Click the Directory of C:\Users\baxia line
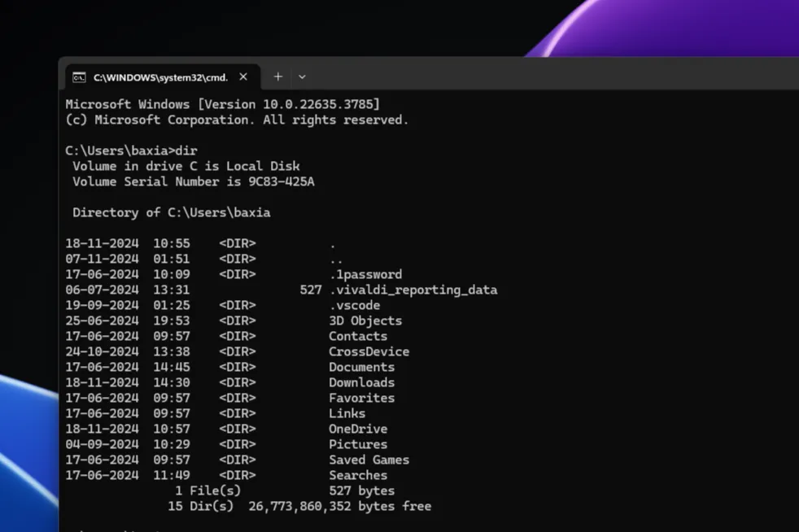The height and width of the screenshot is (532, 799). (171, 212)
